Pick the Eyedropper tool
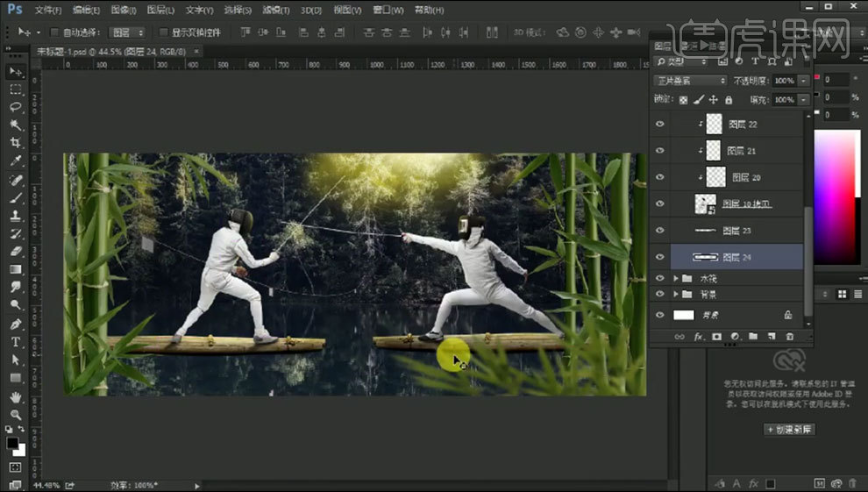The width and height of the screenshot is (868, 492). pos(16,161)
